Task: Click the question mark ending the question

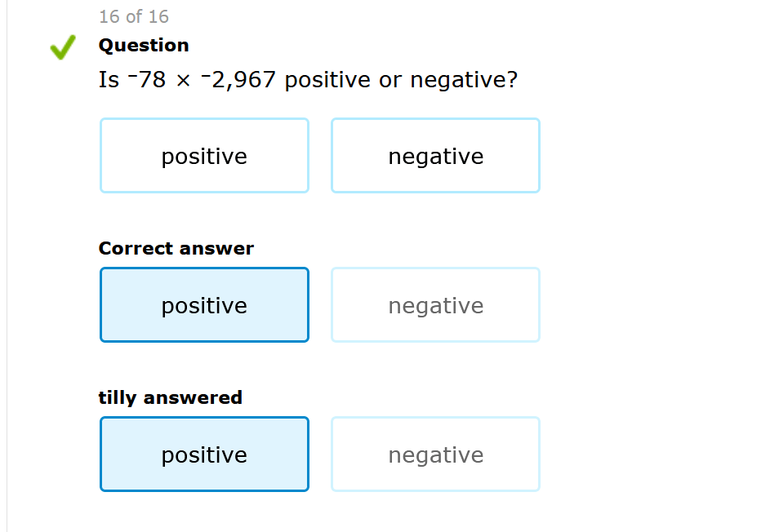Action: coord(512,80)
